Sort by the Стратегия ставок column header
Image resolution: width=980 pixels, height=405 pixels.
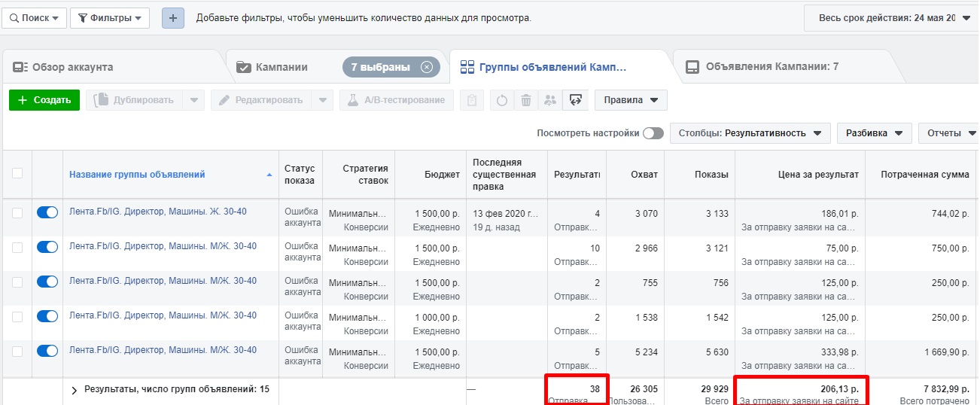click(365, 175)
